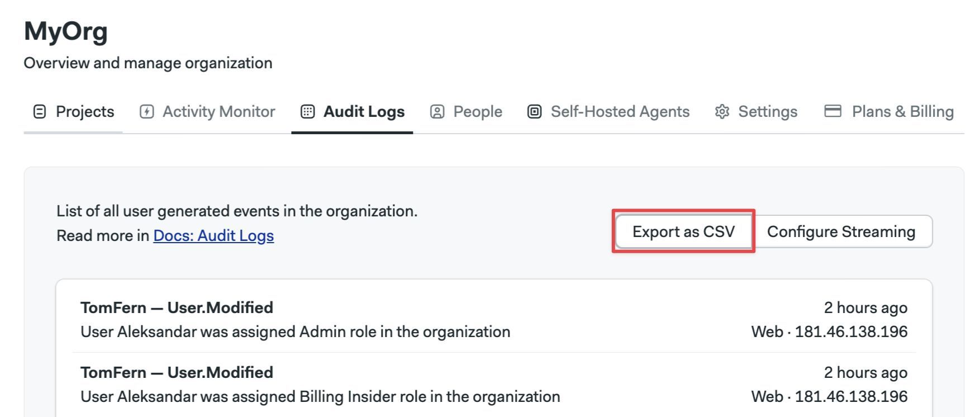Click the Admin entry's Web · 181.46.138.196 text
980x417 pixels.
(x=829, y=332)
